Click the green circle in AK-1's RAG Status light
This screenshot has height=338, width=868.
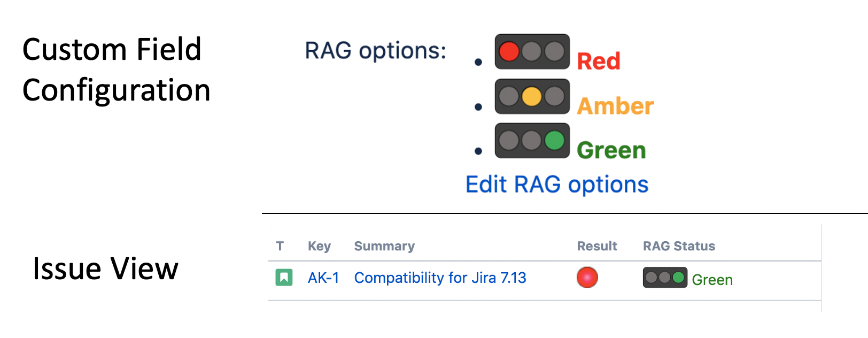coord(678,277)
